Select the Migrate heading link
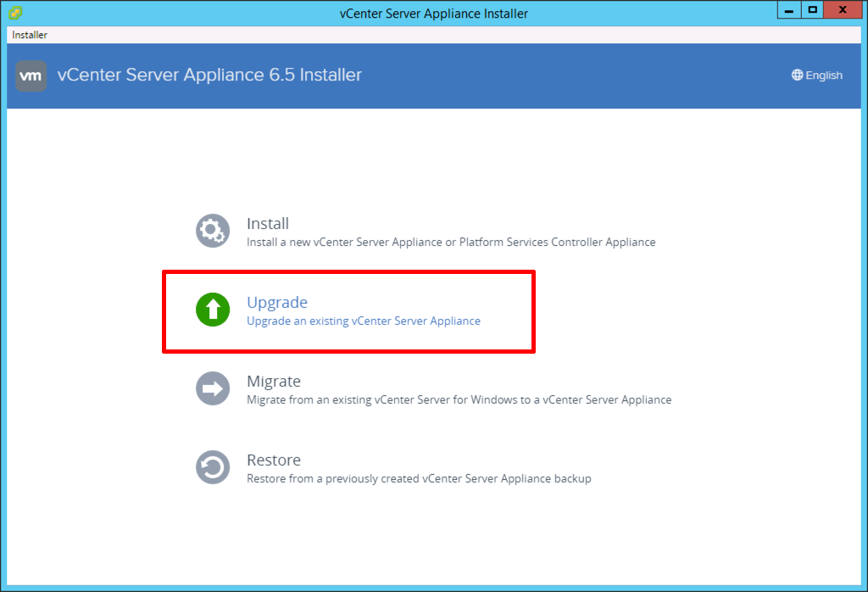 tap(274, 382)
